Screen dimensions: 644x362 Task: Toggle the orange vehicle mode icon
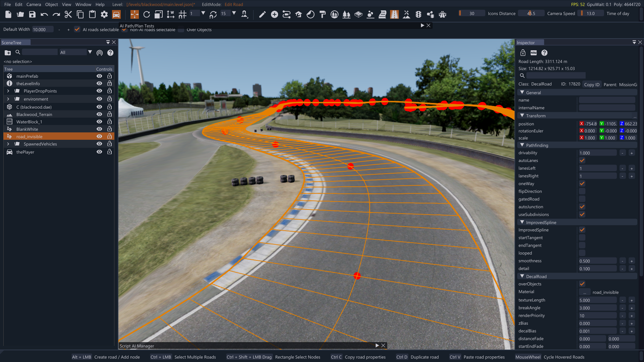[x=116, y=14]
